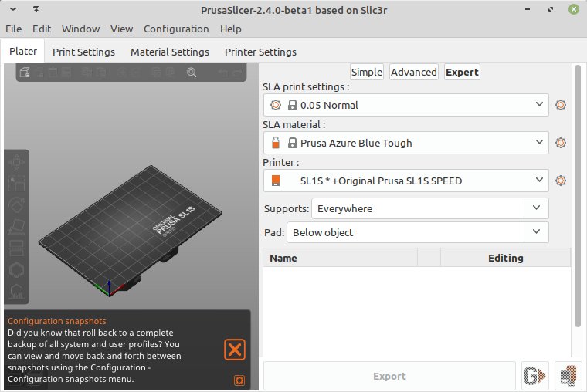Image resolution: width=587 pixels, height=392 pixels.
Task: Open the Pad Below object dropdown
Action: [418, 232]
